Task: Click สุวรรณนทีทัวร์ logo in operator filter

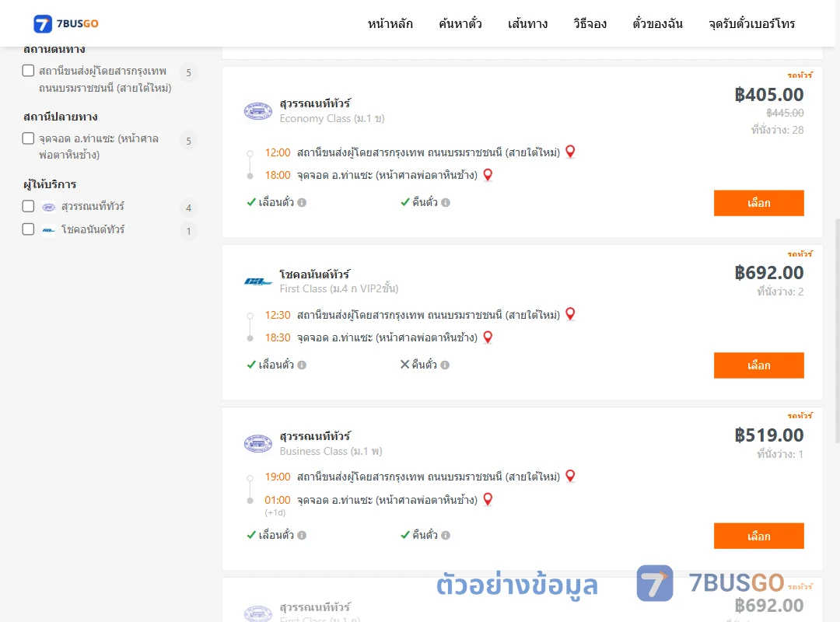Action: pos(49,207)
